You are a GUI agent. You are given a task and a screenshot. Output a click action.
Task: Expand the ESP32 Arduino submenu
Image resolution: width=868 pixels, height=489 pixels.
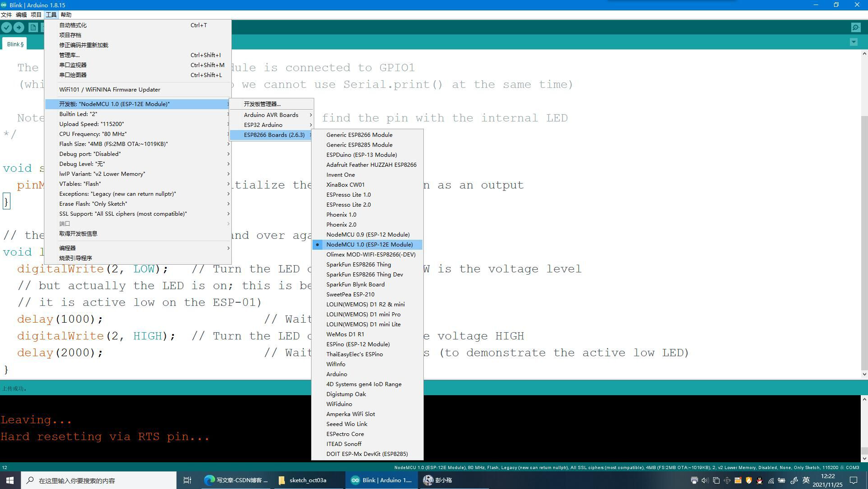272,125
